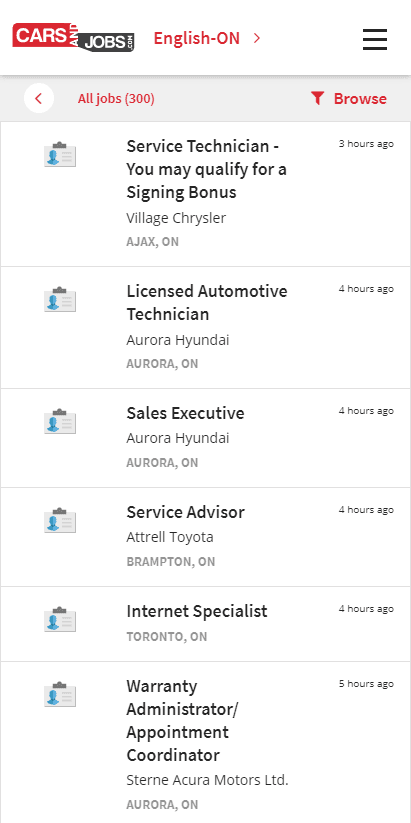Click the back arrow circle button
This screenshot has height=823, width=411.
pos(39,98)
